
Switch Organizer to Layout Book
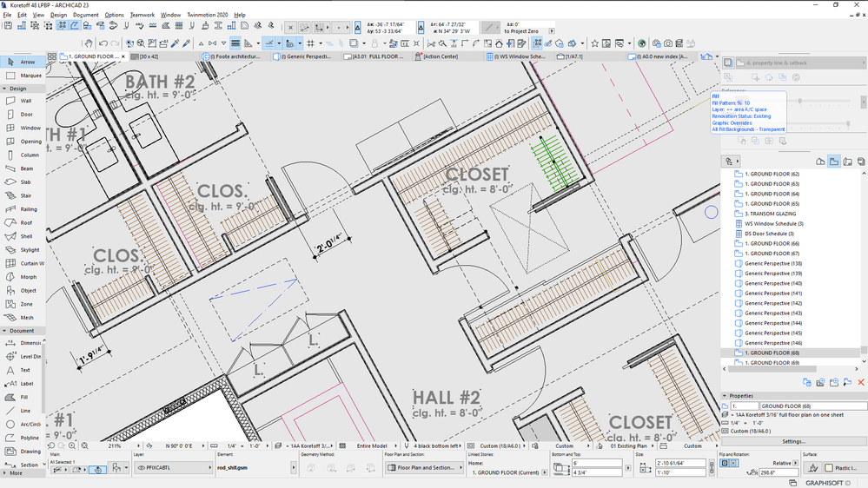click(847, 162)
